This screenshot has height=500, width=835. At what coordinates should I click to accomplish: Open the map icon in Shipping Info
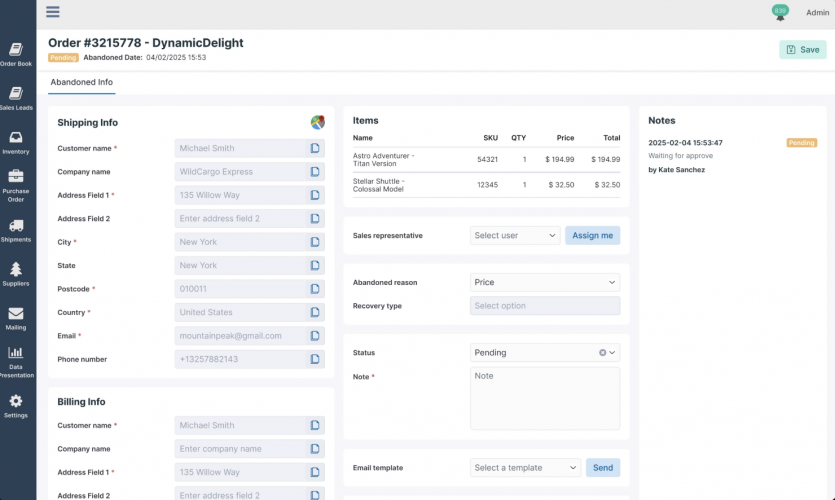tap(318, 122)
